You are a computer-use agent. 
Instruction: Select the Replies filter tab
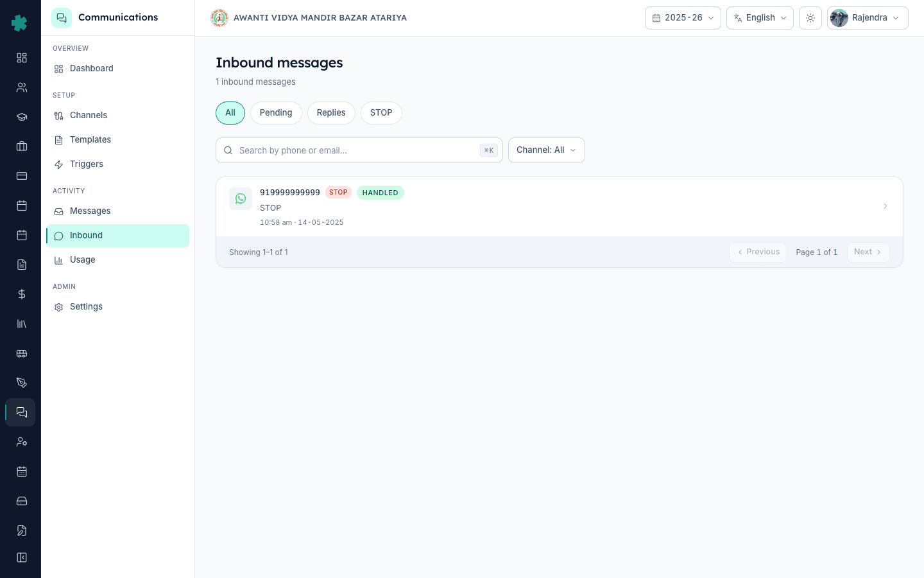tap(331, 113)
